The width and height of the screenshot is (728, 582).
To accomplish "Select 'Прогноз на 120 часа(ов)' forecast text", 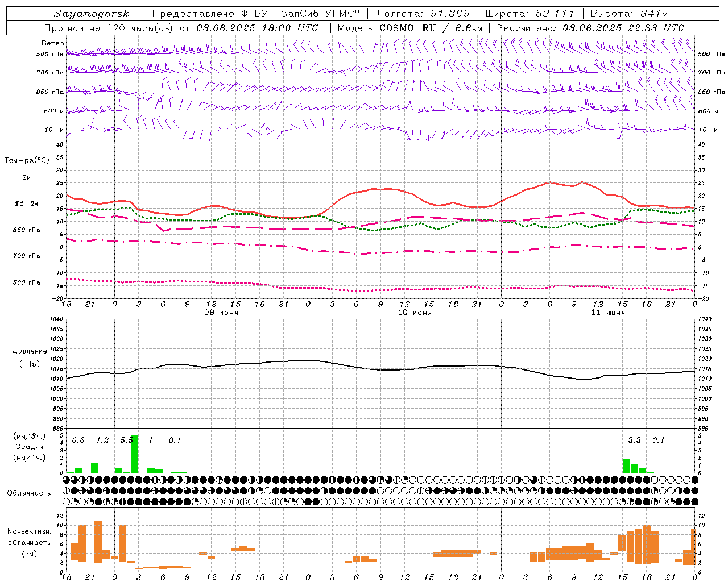I will 110,28.
